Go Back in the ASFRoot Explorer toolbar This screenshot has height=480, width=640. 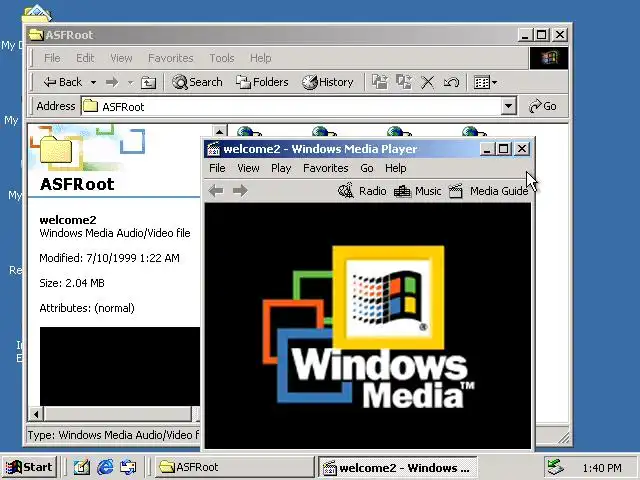pyautogui.click(x=62, y=82)
